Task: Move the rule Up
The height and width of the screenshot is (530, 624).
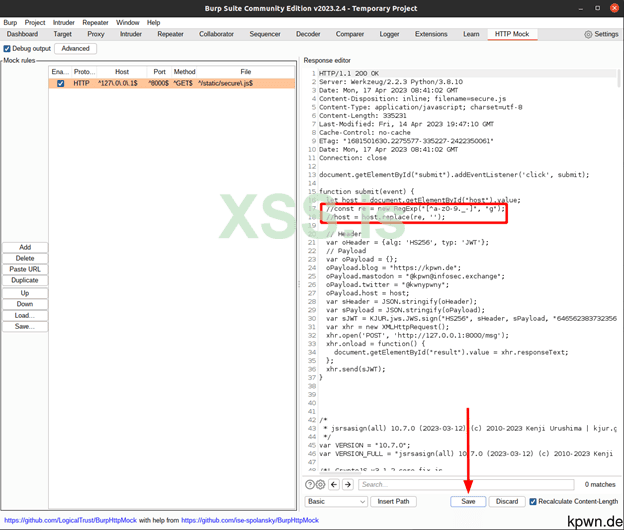Action: pos(25,293)
